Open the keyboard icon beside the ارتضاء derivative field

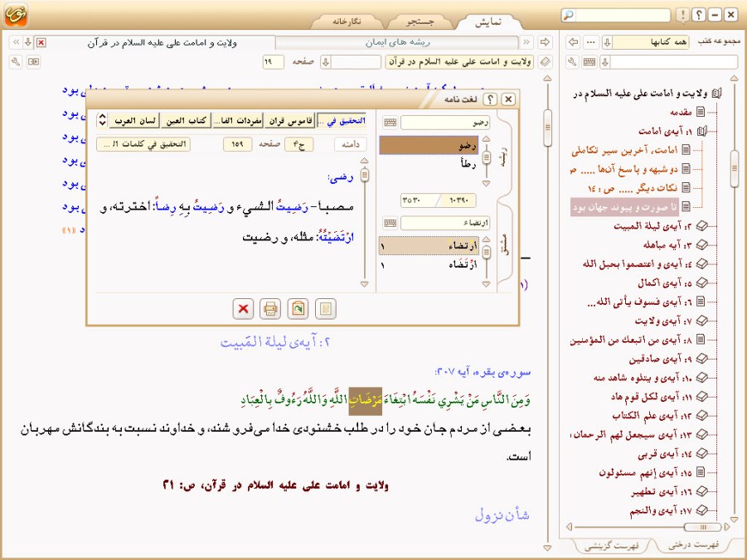coord(390,223)
